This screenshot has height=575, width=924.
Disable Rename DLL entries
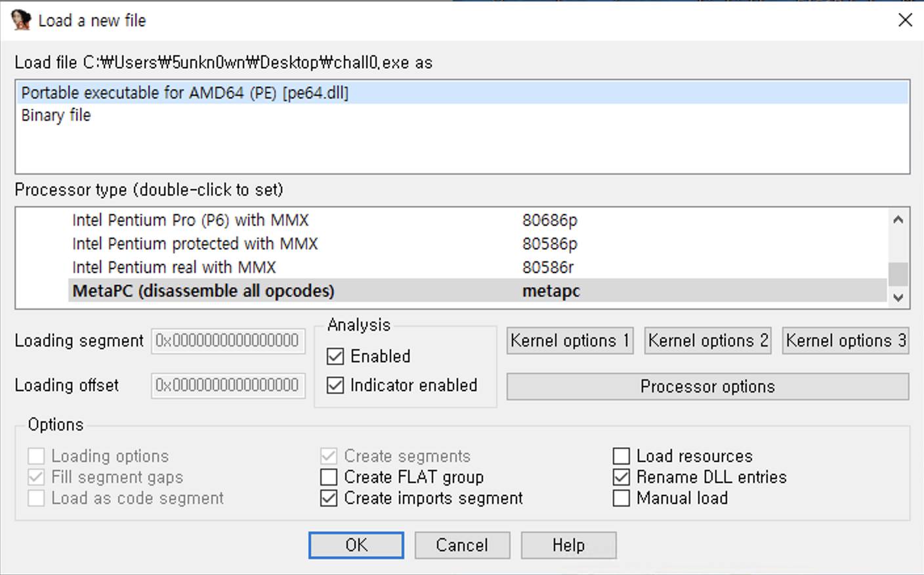click(x=621, y=477)
